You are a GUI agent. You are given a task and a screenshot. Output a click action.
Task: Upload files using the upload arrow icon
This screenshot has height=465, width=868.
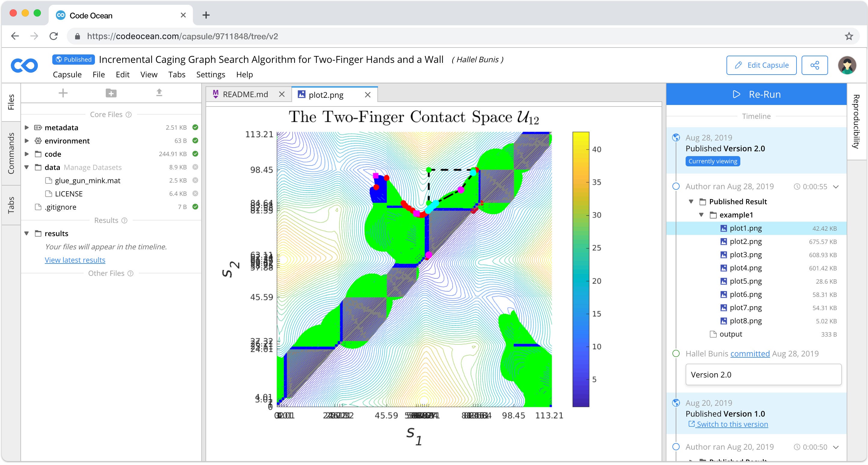159,92
